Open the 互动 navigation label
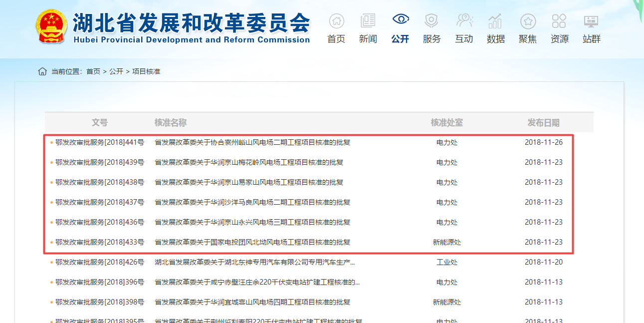Image resolution: width=644 pixels, height=323 pixels. click(464, 39)
